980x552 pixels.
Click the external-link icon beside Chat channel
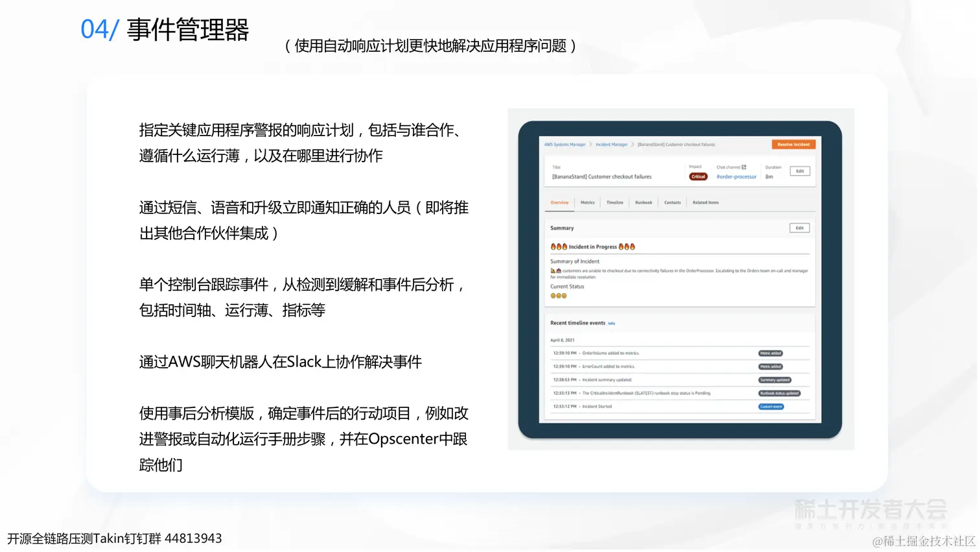744,167
